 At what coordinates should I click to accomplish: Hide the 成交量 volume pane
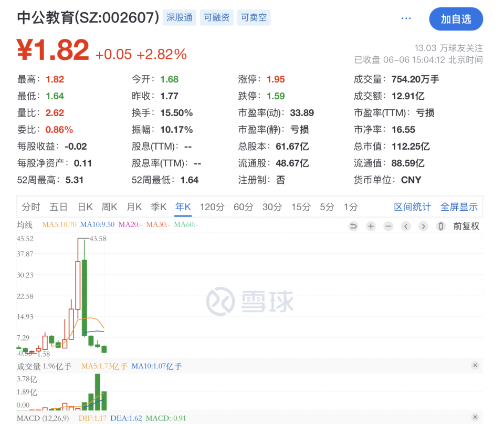click(475, 365)
